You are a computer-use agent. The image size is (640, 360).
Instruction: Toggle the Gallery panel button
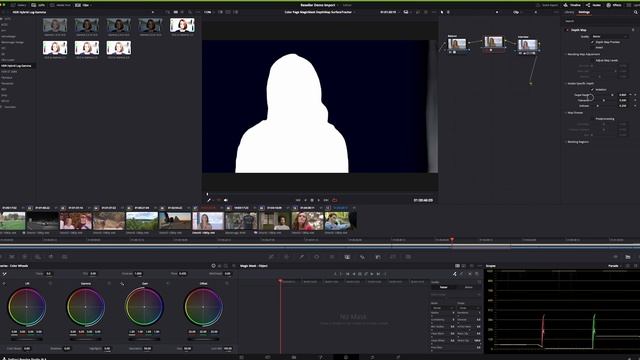point(18,5)
